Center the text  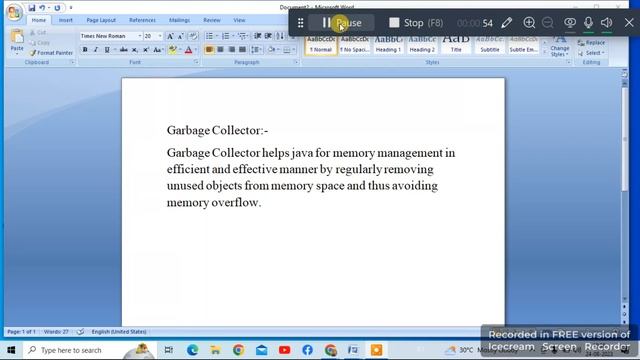(220, 50)
